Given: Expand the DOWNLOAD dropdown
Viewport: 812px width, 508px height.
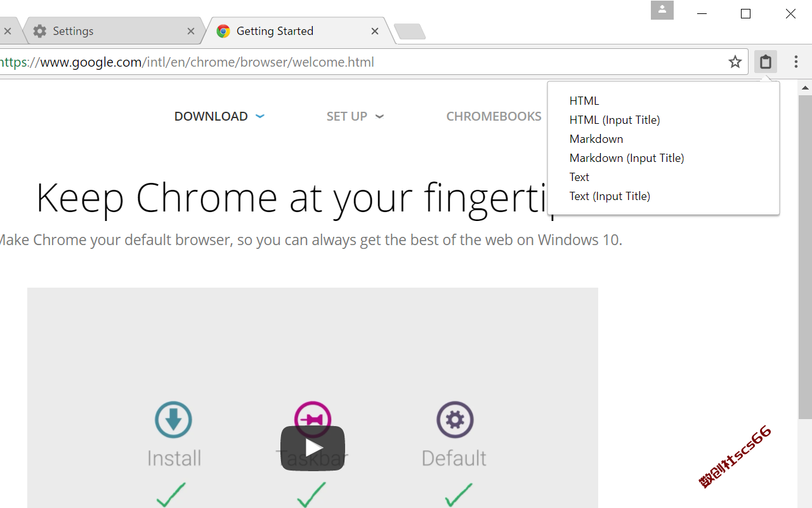Looking at the screenshot, I should click(x=219, y=116).
